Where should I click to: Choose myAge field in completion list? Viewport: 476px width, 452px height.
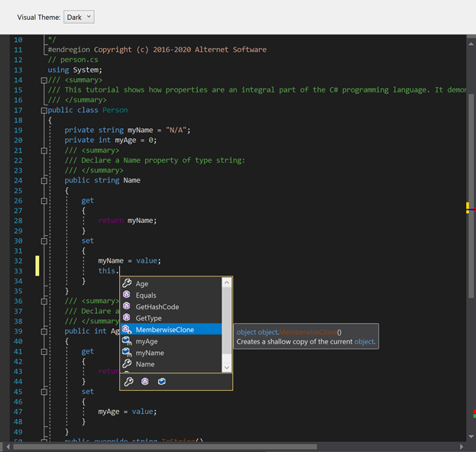pos(171,341)
